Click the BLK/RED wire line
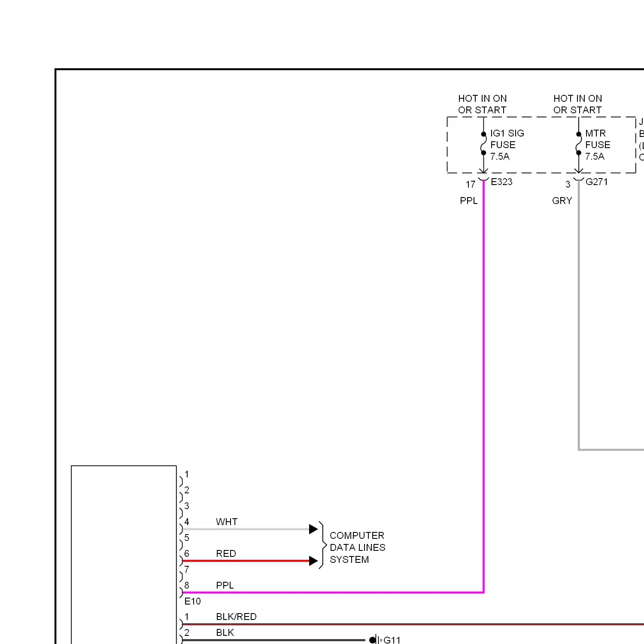The width and height of the screenshot is (644, 644). tap(413, 624)
